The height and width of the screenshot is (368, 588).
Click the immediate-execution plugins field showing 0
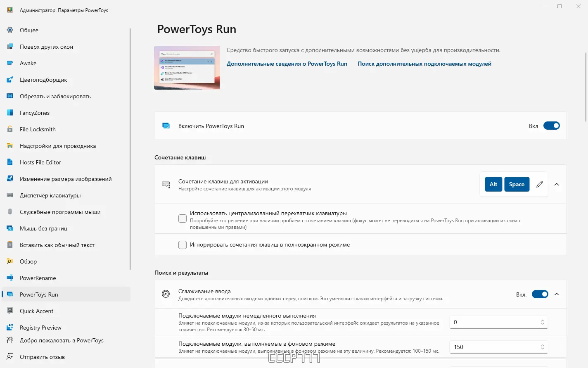[x=498, y=322]
